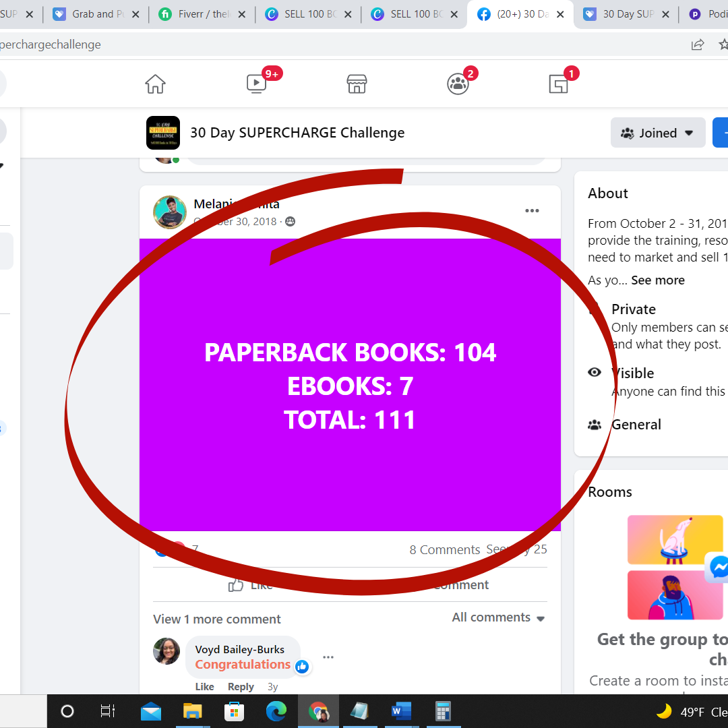The image size is (728, 728).
Task: Open Facebook Groups icon
Action: [x=458, y=84]
